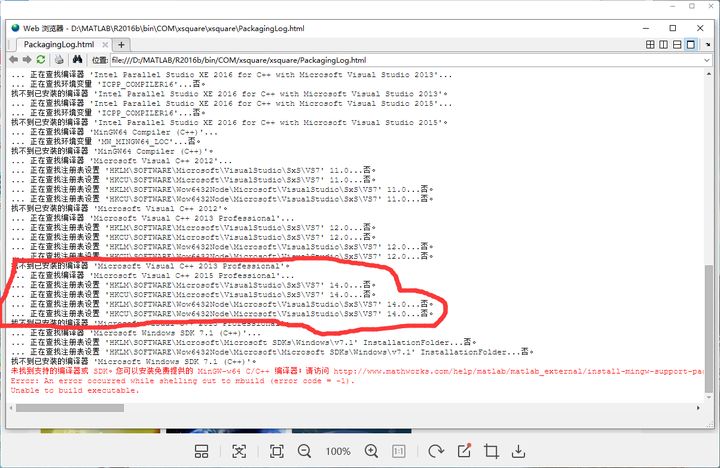720x468 pixels.
Task: Split documents top and bottom
Action: pyautogui.click(x=677, y=45)
